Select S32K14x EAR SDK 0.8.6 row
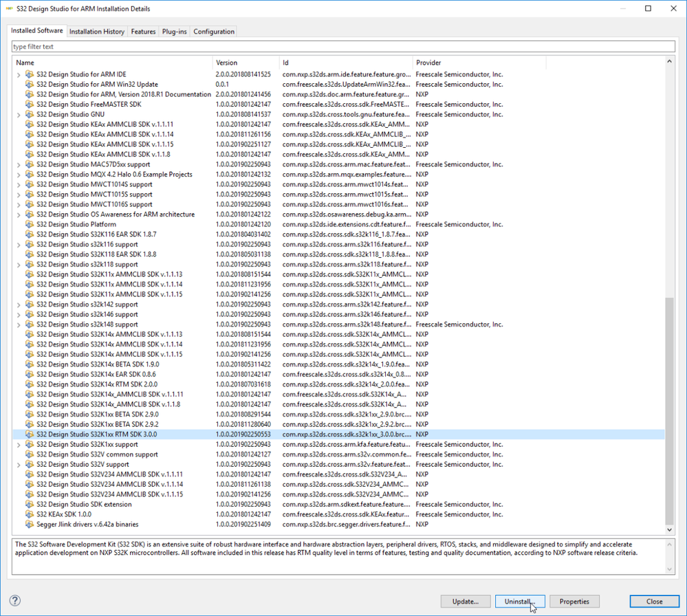687x616 pixels. click(338, 375)
